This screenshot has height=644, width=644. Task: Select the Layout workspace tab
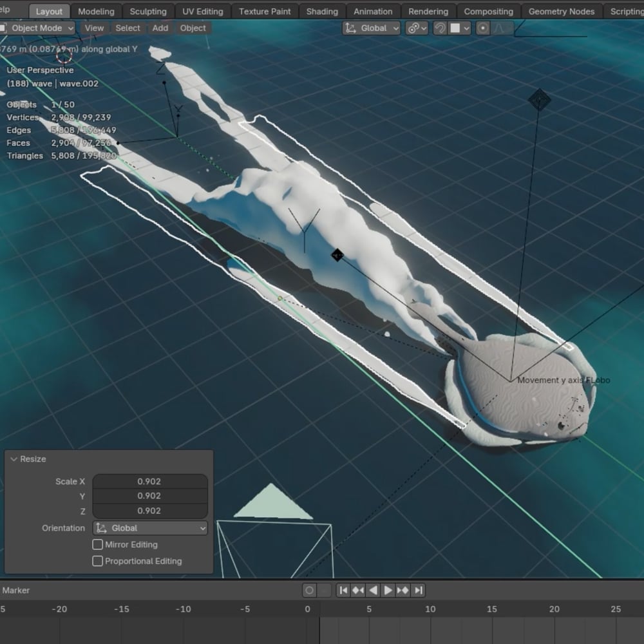point(49,12)
